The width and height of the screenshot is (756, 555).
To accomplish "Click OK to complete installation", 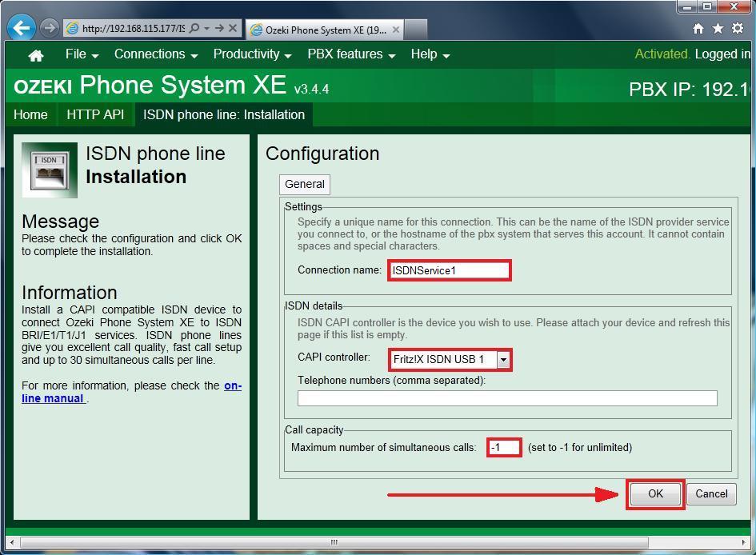I will (x=655, y=493).
